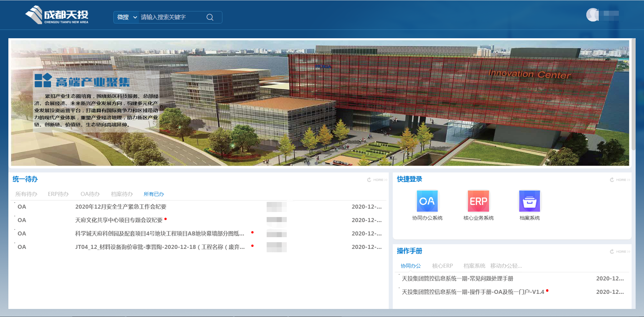Click MORE link in 统一待办 panel

[380, 180]
